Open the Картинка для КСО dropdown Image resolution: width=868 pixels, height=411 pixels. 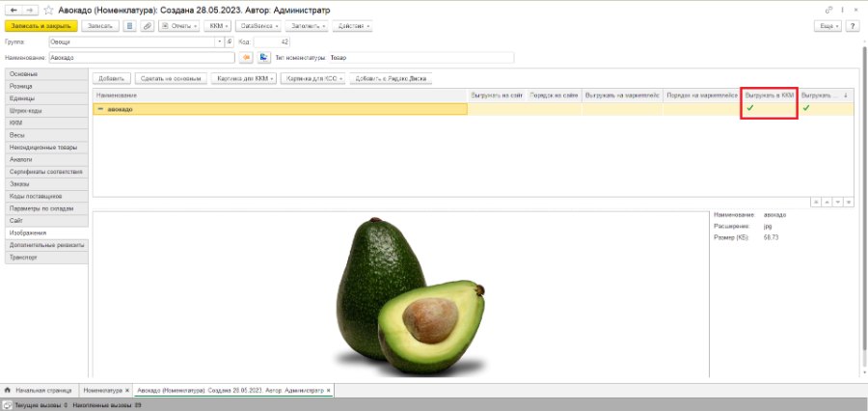click(x=313, y=79)
